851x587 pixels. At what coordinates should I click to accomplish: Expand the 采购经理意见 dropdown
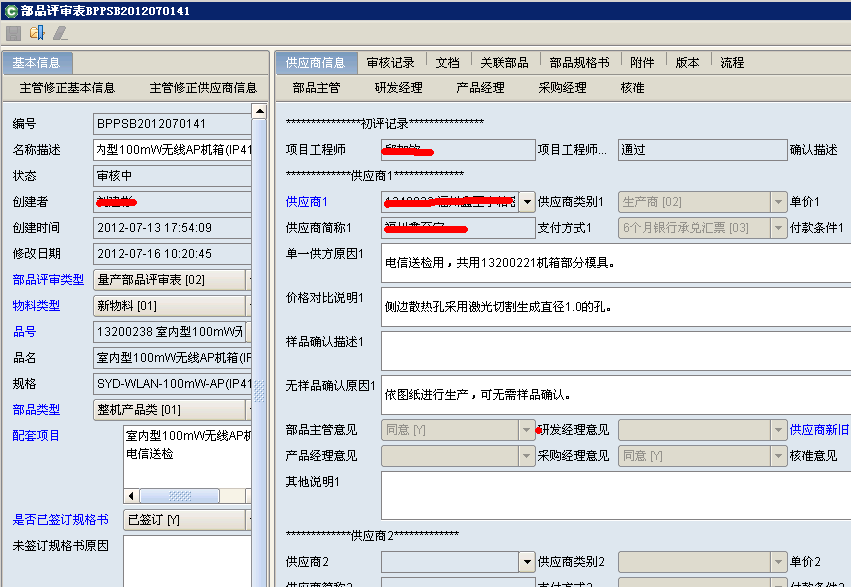click(x=778, y=456)
